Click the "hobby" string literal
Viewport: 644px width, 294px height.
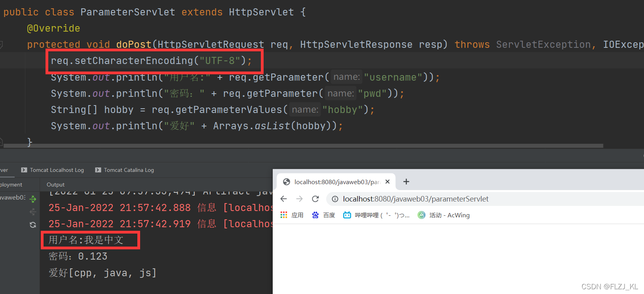343,110
